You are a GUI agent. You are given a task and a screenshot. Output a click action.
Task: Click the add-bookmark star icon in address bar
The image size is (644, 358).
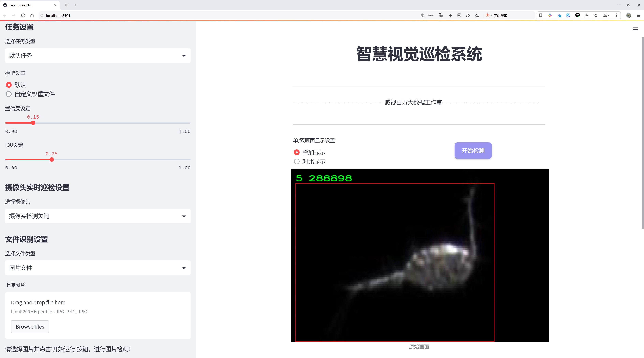477,16
